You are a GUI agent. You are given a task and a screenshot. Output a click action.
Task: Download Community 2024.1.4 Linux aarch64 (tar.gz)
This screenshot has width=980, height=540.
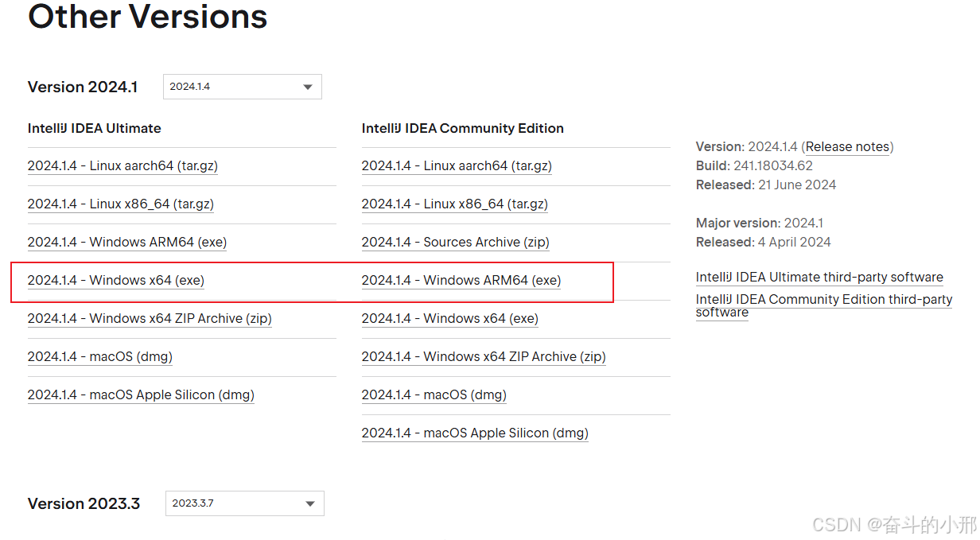click(x=457, y=166)
